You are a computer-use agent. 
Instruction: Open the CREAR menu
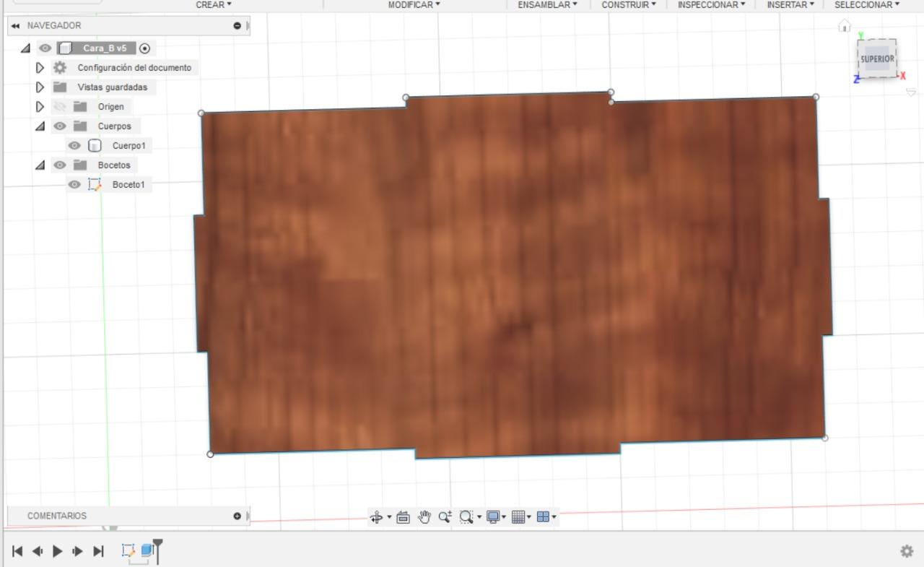(x=214, y=4)
